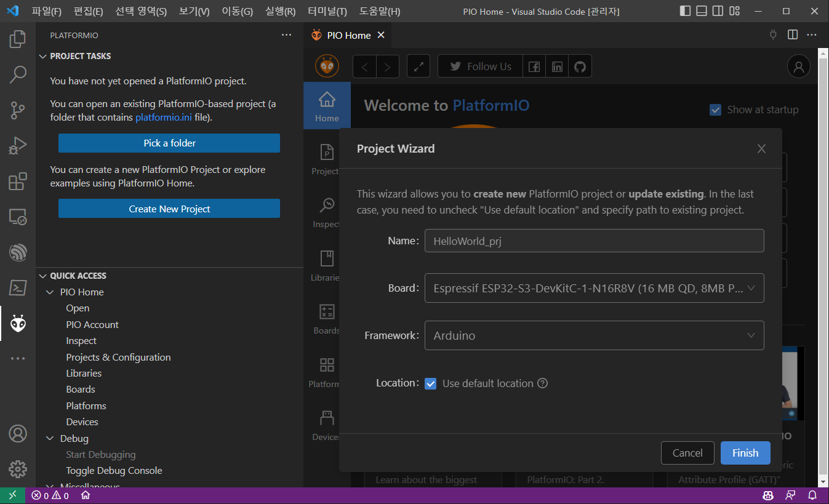Toggle primary side bar layout icon
This screenshot has height=504, width=829.
pos(685,11)
